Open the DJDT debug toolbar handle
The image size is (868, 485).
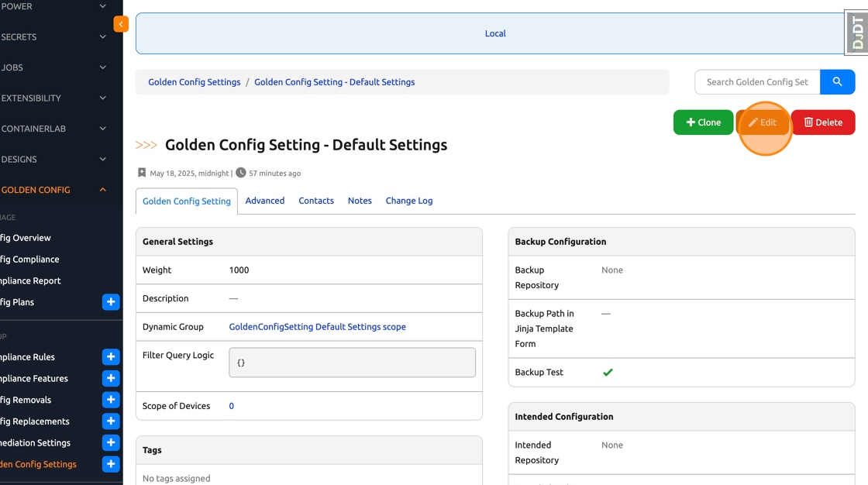(856, 33)
